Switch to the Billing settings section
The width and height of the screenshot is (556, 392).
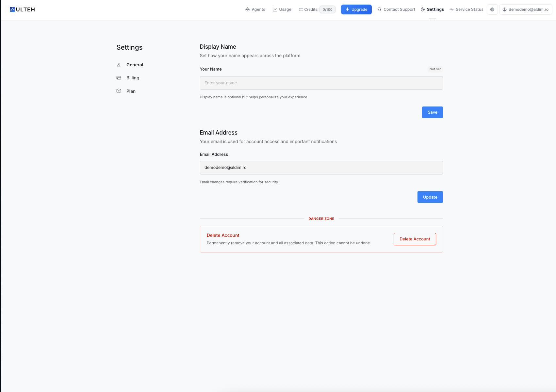133,78
